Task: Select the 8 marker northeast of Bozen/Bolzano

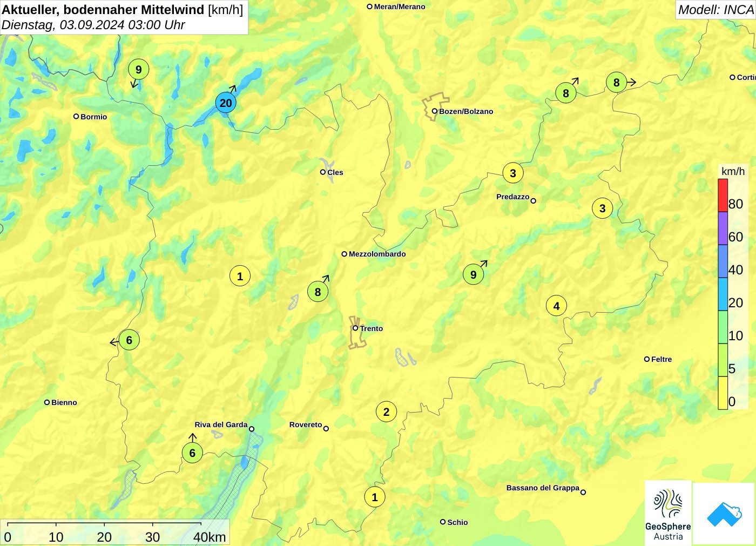Action: click(x=565, y=93)
